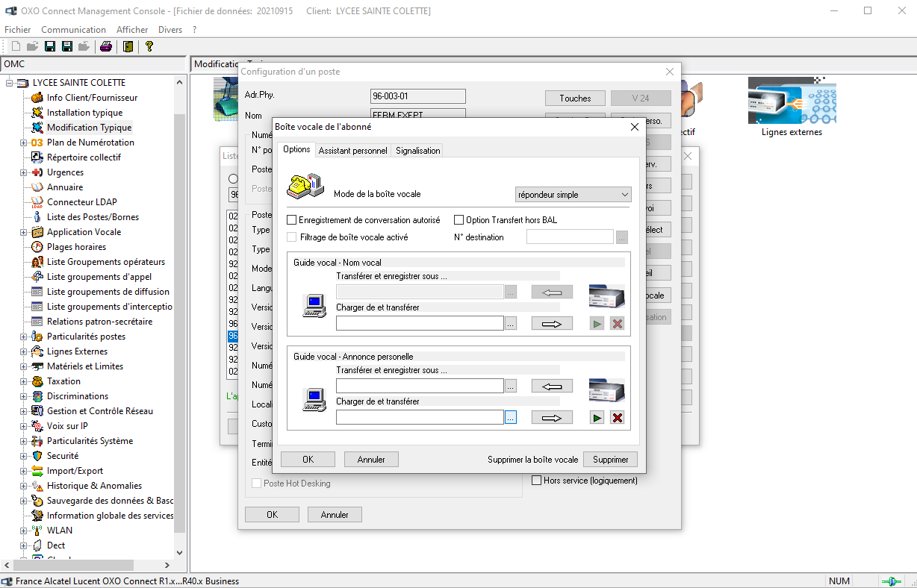
Task: Click right arrow transfer button under Nom vocal
Action: pyautogui.click(x=551, y=324)
